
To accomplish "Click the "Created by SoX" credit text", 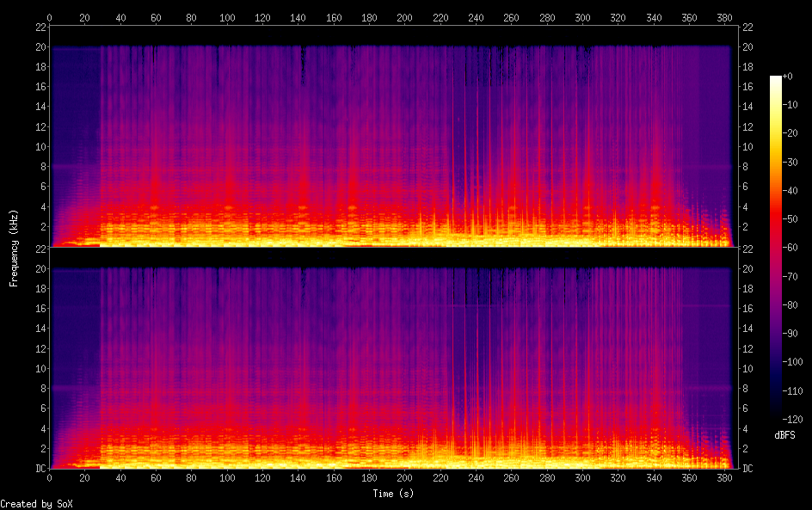I will 31,503.
